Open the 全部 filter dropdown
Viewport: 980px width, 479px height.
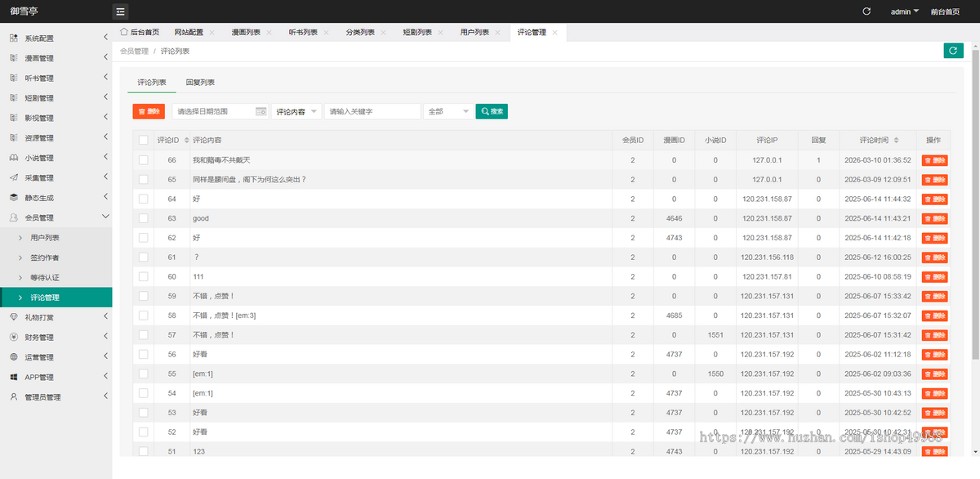click(448, 111)
